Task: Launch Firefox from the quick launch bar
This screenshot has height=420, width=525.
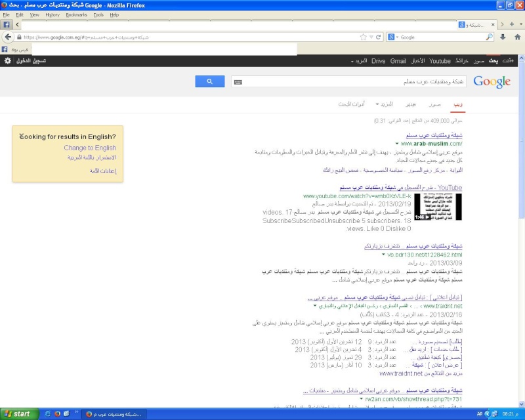Action: (x=57, y=414)
